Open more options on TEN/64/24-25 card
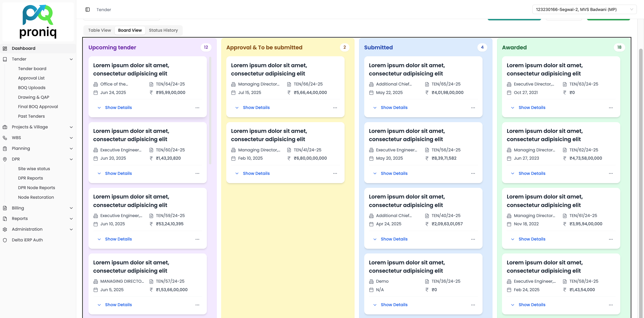Viewport: 644px width, 318px height. click(x=197, y=108)
